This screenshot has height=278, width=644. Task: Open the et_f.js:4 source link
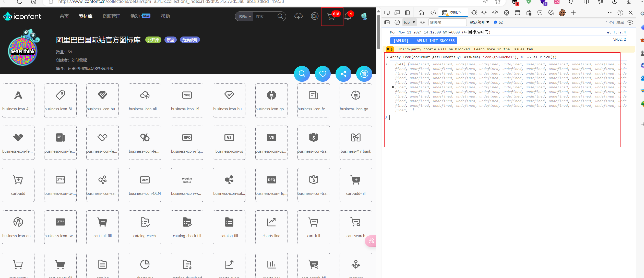pos(616,32)
